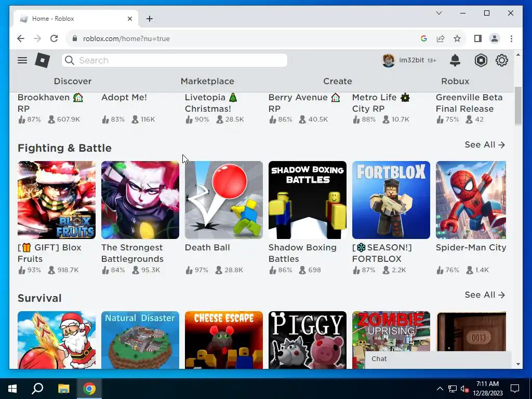
Task: See All Survival games
Action: point(485,295)
